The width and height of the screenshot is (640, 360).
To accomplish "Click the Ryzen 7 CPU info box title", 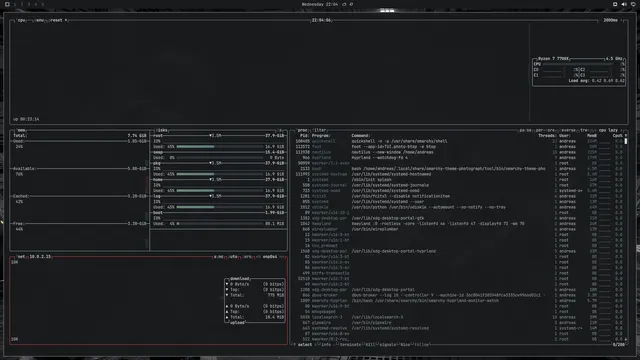I will [x=553, y=59].
